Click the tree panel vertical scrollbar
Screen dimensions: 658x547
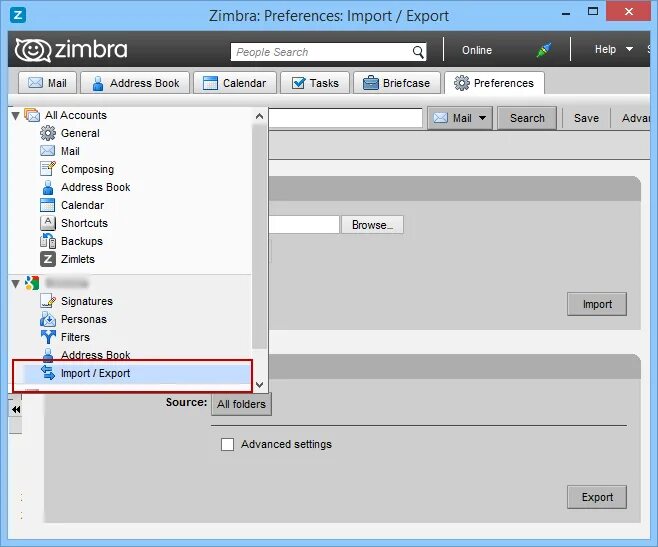coord(260,236)
